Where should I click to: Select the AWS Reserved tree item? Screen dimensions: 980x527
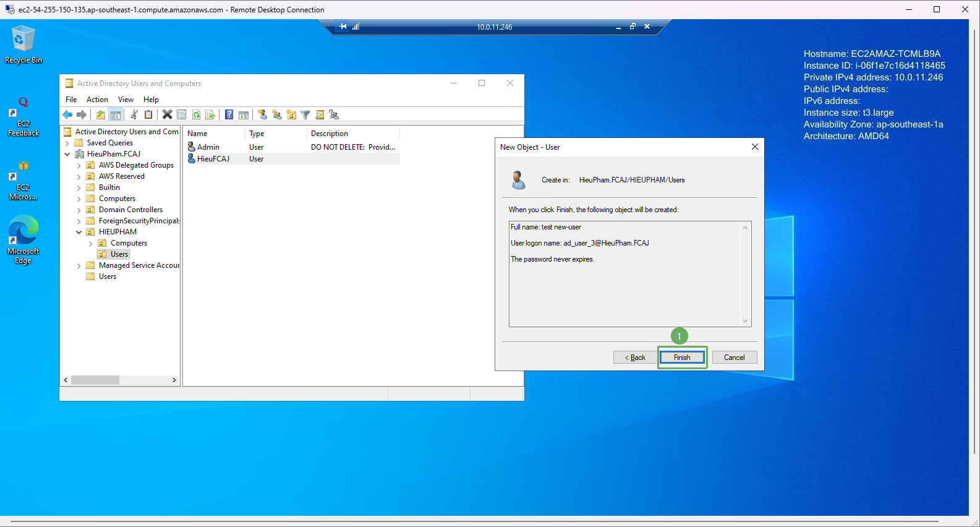(x=121, y=176)
